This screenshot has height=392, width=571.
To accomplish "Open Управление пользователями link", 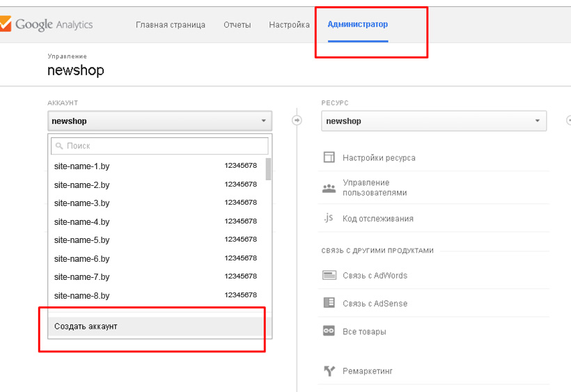I will pyautogui.click(x=375, y=187).
